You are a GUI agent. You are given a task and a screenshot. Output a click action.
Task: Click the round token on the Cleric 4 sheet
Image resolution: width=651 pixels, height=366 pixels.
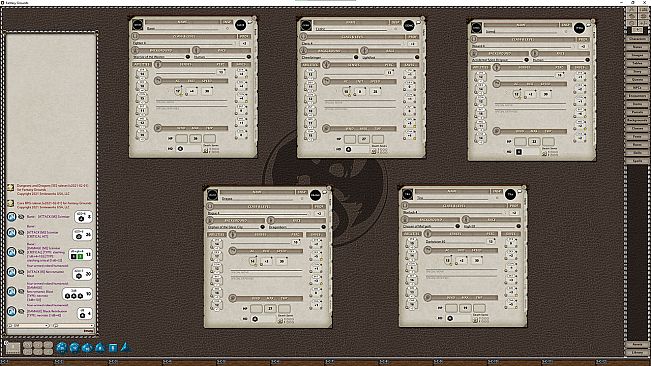click(x=409, y=25)
